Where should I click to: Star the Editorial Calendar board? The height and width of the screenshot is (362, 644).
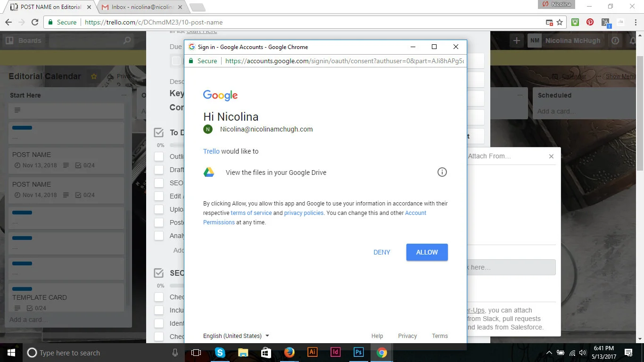[x=94, y=76]
